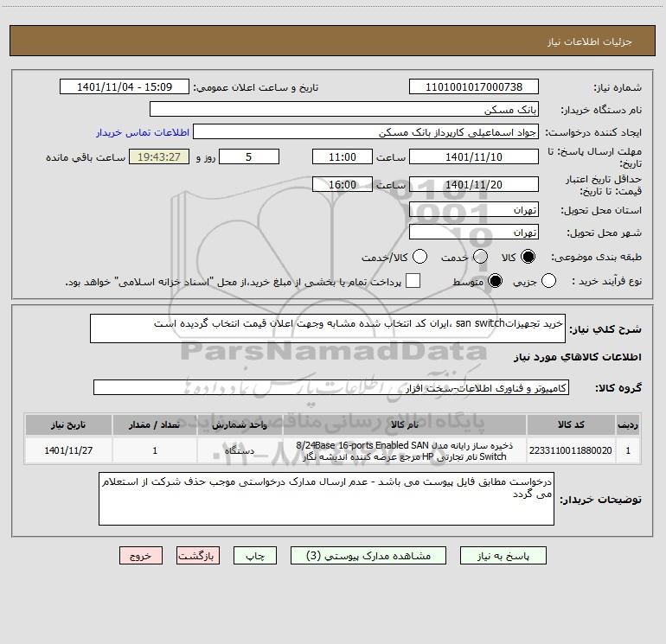Choose the 'کالا/خدمت' radio option

[420, 258]
